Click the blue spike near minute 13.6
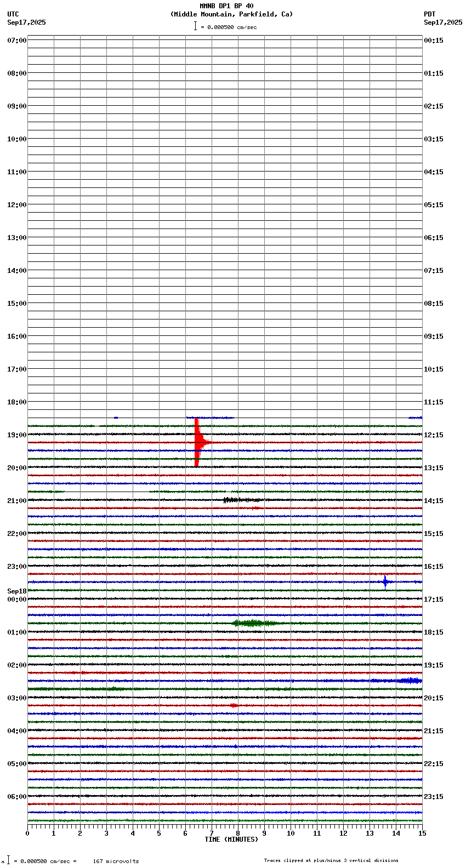Image resolution: width=466 pixels, height=868 pixels. click(x=385, y=582)
